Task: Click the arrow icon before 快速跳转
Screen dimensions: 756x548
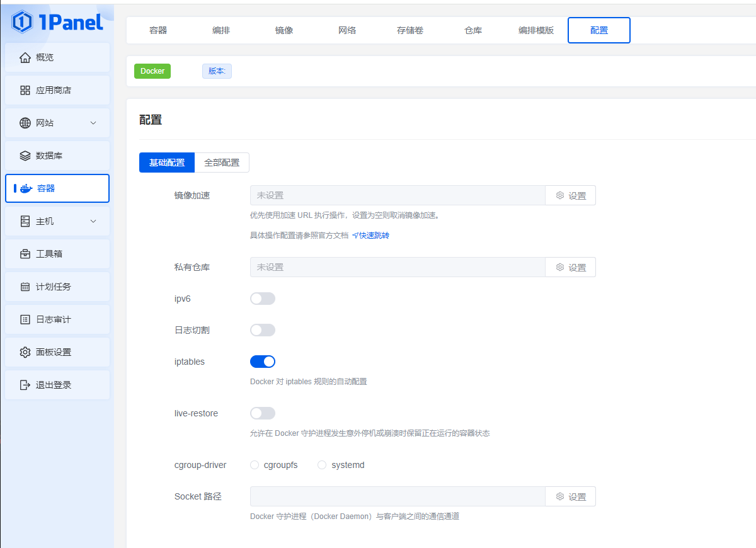Action: [355, 236]
